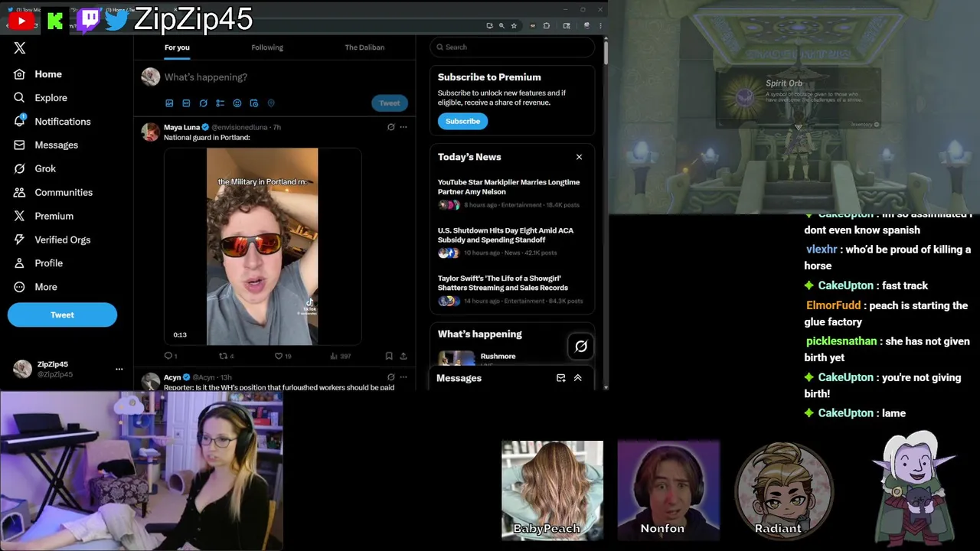Go to Communities in the sidebar
The width and height of the screenshot is (980, 551).
53,192
